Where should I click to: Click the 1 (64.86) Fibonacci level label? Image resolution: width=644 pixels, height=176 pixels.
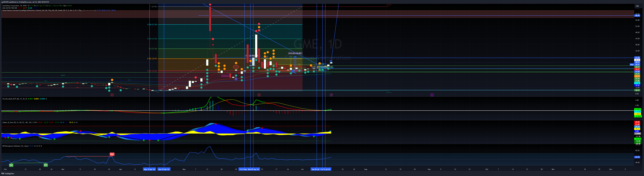tap(154, 7)
